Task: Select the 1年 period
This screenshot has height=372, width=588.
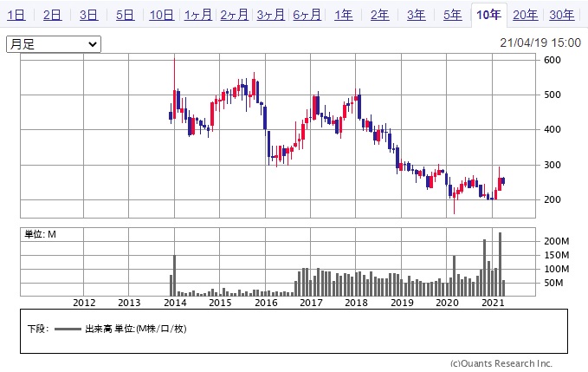Action: [x=344, y=15]
